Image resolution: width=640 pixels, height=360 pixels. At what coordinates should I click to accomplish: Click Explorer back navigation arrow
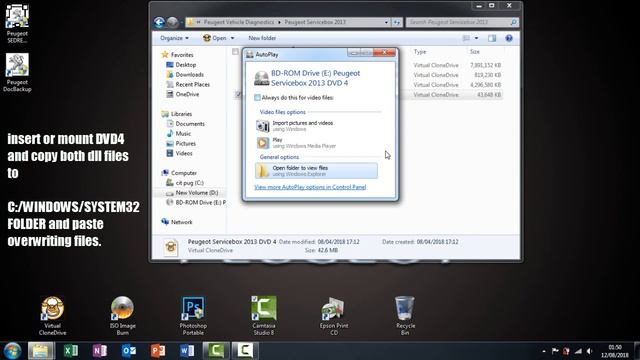point(160,22)
